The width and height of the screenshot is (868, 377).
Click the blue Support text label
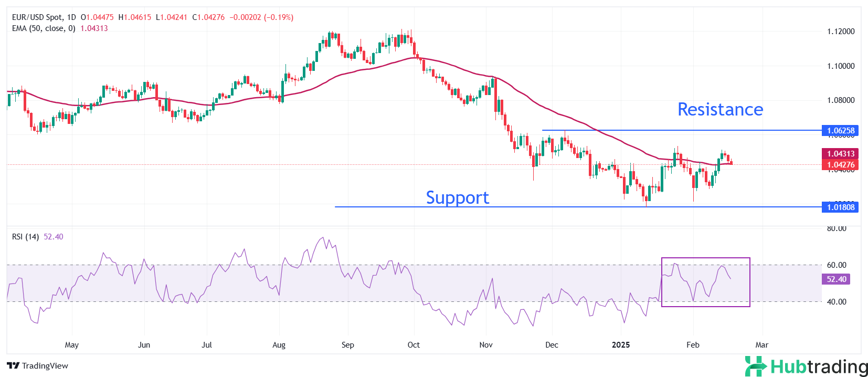[x=457, y=197]
